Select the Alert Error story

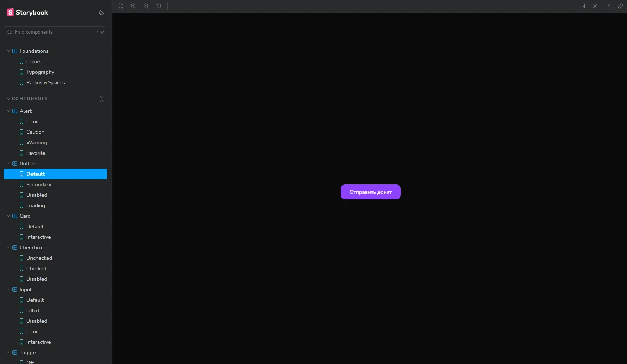[56, 121]
